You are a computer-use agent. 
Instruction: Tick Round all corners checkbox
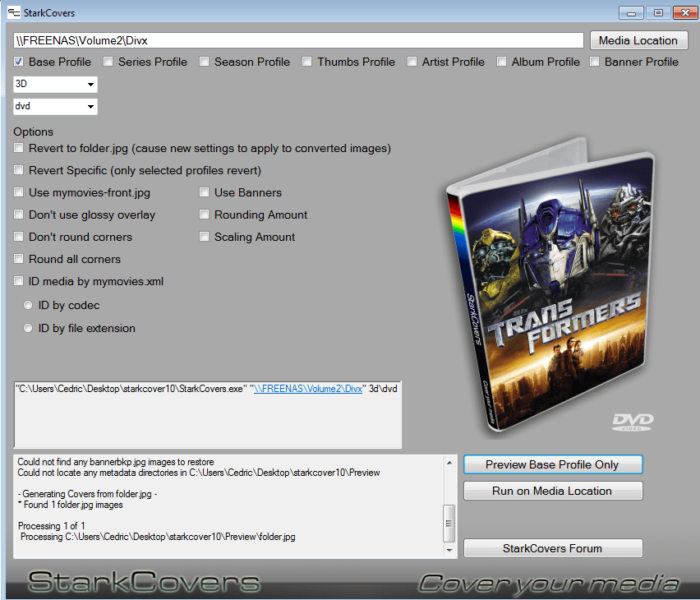19,259
